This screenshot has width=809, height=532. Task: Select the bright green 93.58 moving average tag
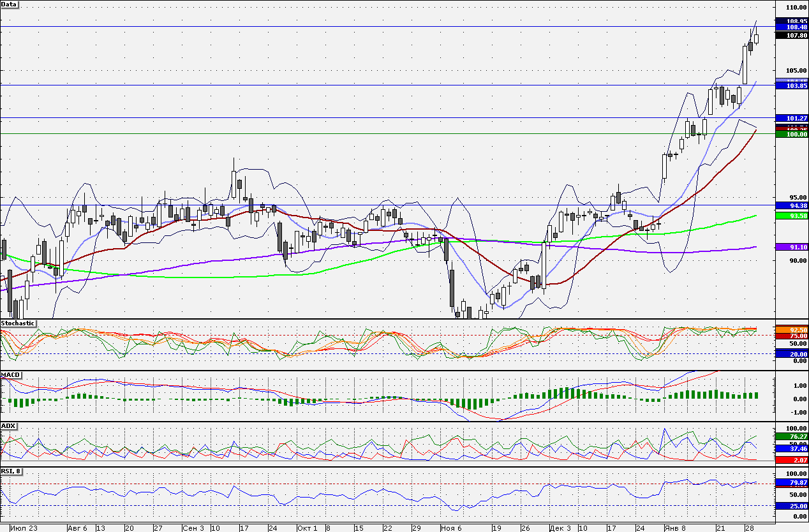pos(791,216)
